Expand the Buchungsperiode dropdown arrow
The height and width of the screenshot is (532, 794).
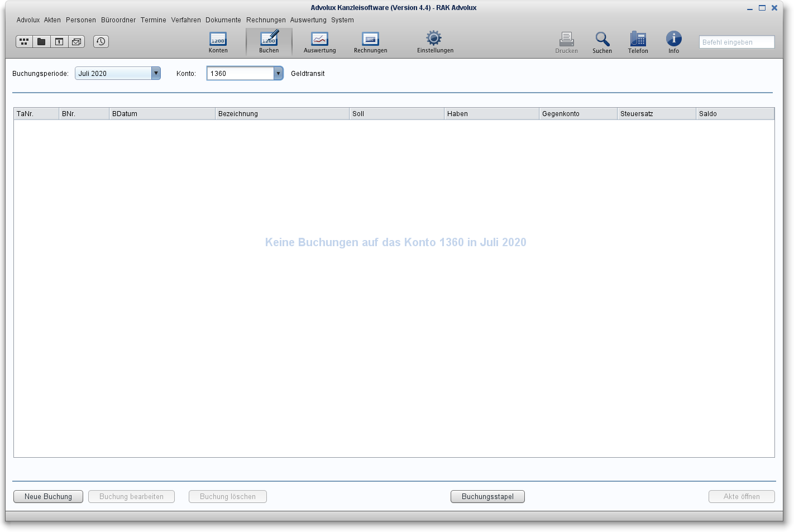(156, 73)
